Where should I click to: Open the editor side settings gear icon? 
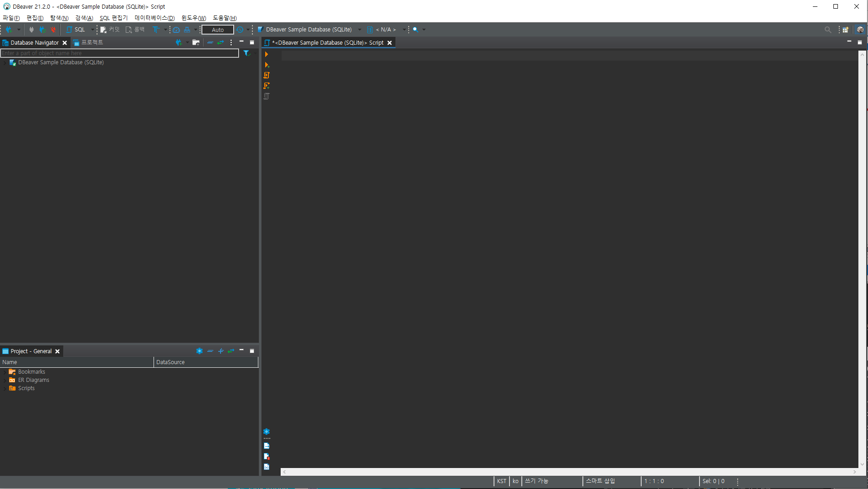click(x=267, y=432)
